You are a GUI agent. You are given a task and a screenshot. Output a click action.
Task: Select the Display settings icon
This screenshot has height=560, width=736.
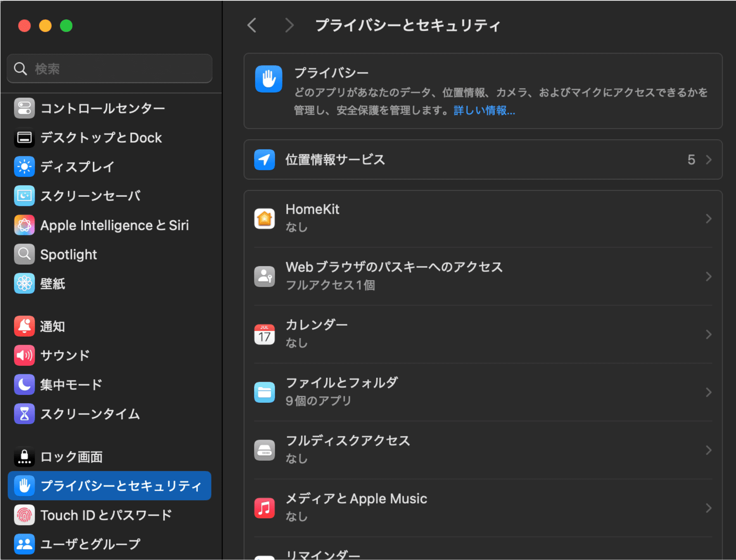click(24, 167)
